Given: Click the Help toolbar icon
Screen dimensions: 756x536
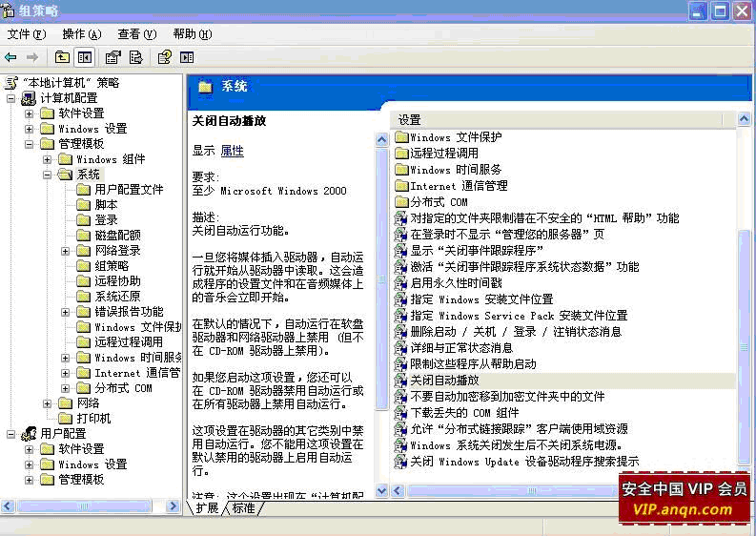Looking at the screenshot, I should tap(164, 58).
